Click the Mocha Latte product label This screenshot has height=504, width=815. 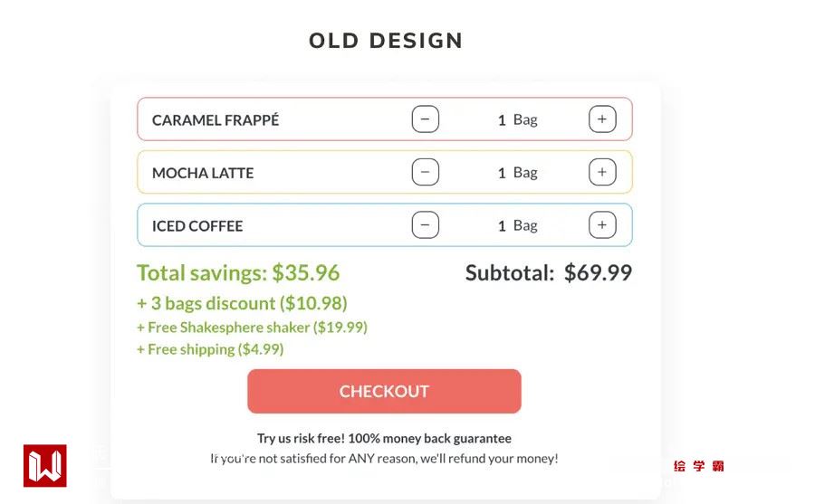click(x=203, y=173)
